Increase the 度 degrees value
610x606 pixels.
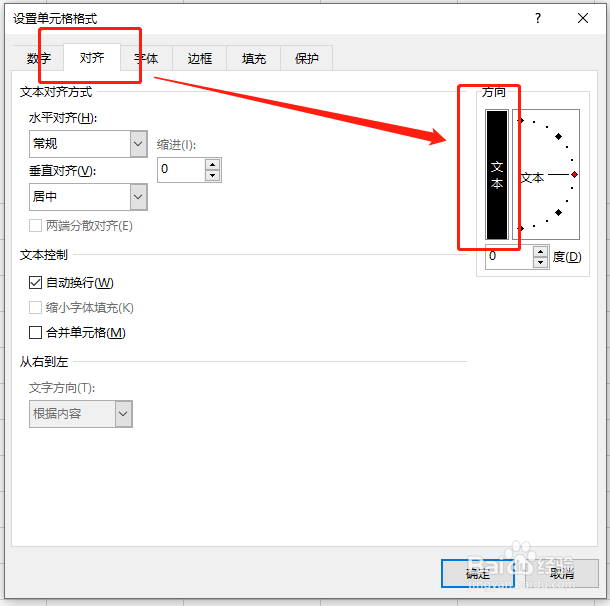pos(540,252)
